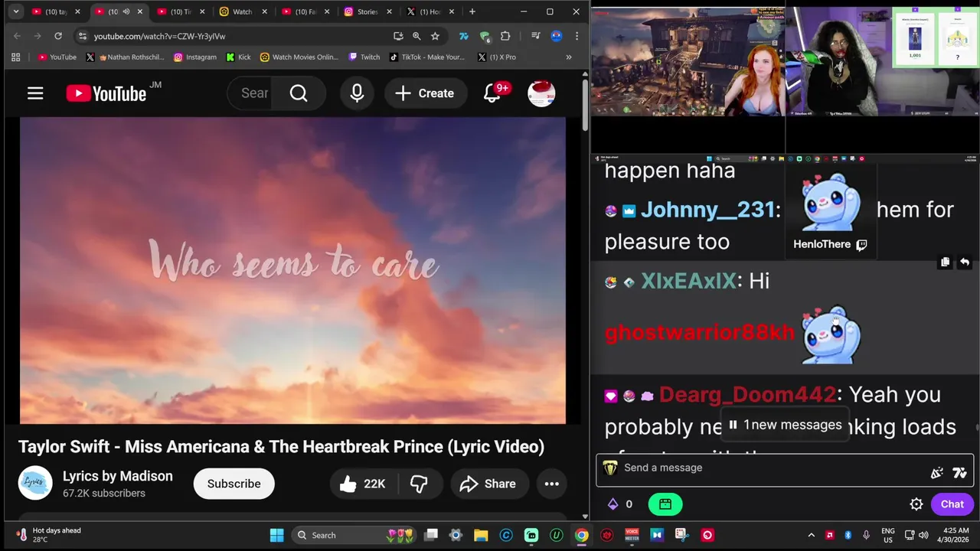Screen dimensions: 980x551
Task: Subscribe to Lyrics by Madison
Action: tap(234, 484)
